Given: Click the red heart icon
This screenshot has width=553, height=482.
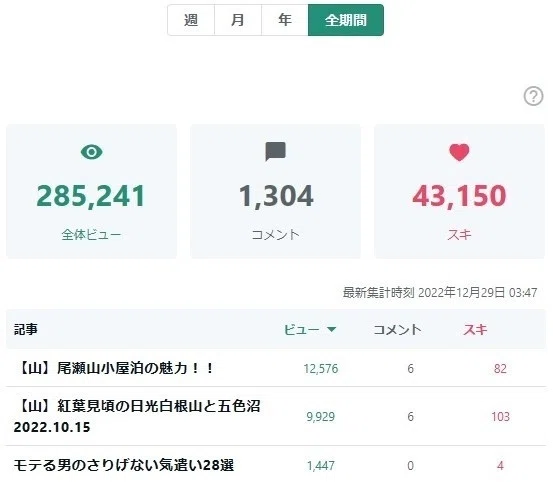Looking at the screenshot, I should (x=459, y=152).
